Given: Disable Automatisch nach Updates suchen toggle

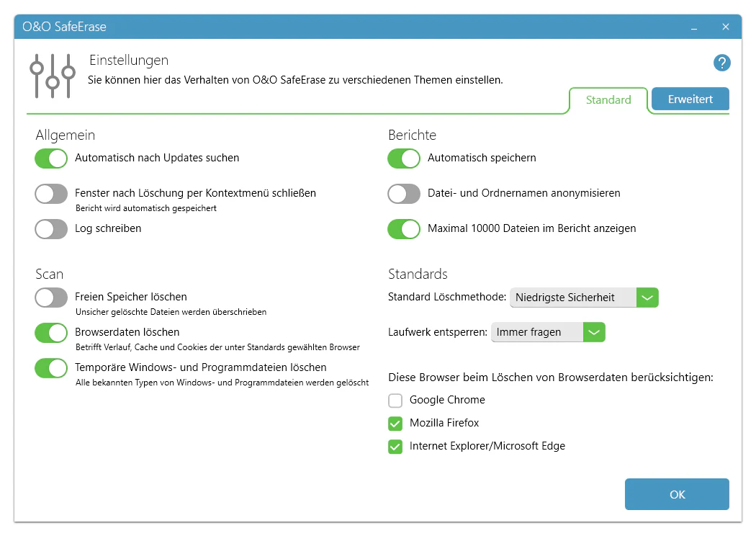Looking at the screenshot, I should pos(51,158).
